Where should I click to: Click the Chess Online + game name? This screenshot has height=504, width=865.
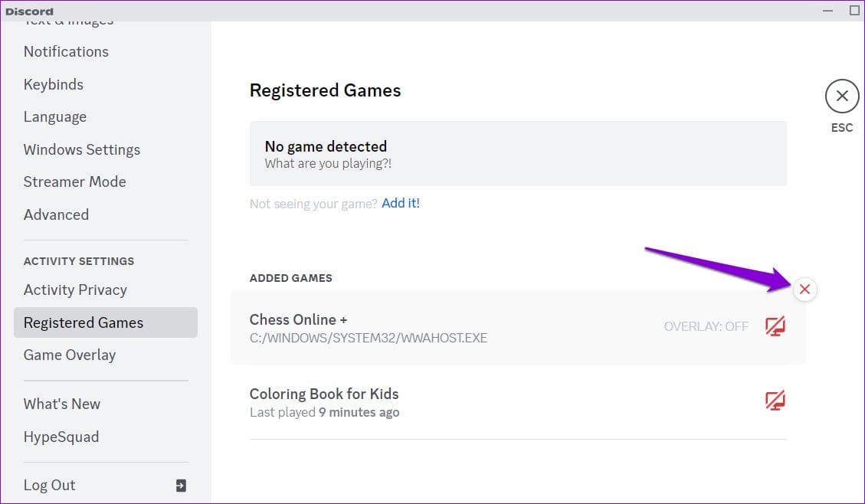point(299,319)
